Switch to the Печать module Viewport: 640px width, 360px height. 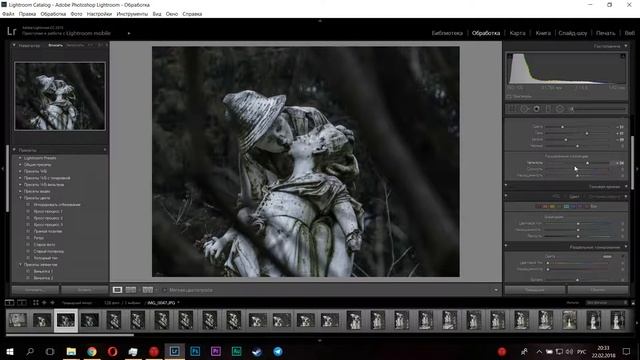(605, 33)
